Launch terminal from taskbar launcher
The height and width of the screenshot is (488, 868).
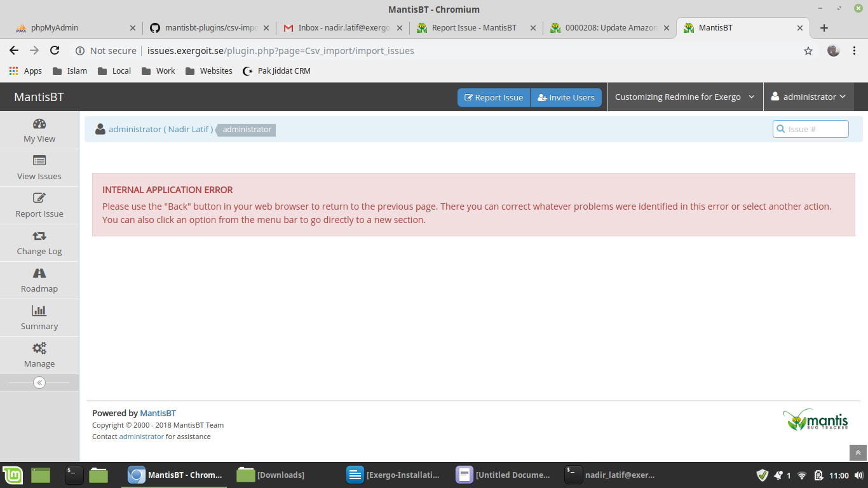(74, 475)
